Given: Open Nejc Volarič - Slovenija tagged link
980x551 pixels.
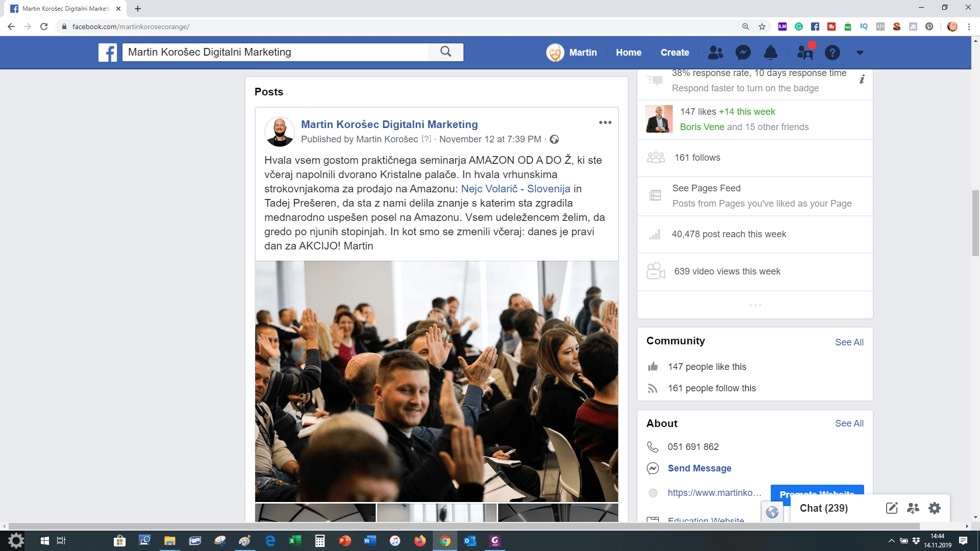Looking at the screenshot, I should (516, 189).
